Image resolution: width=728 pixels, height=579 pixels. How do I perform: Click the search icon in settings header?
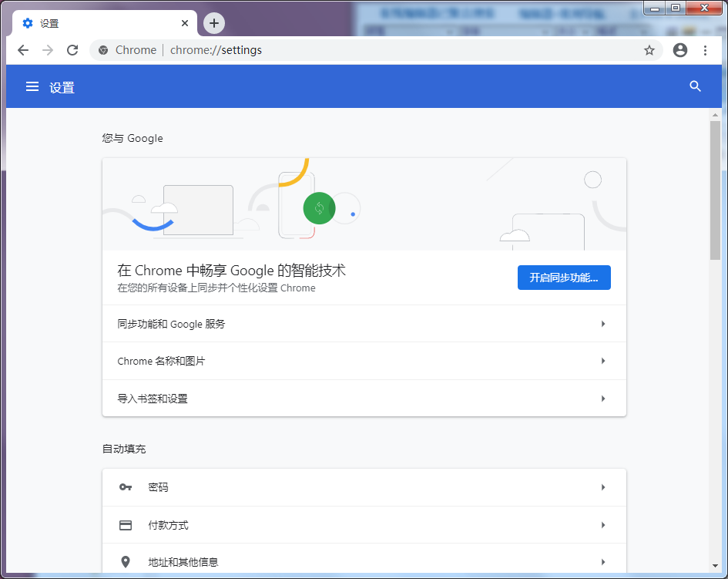(x=695, y=86)
